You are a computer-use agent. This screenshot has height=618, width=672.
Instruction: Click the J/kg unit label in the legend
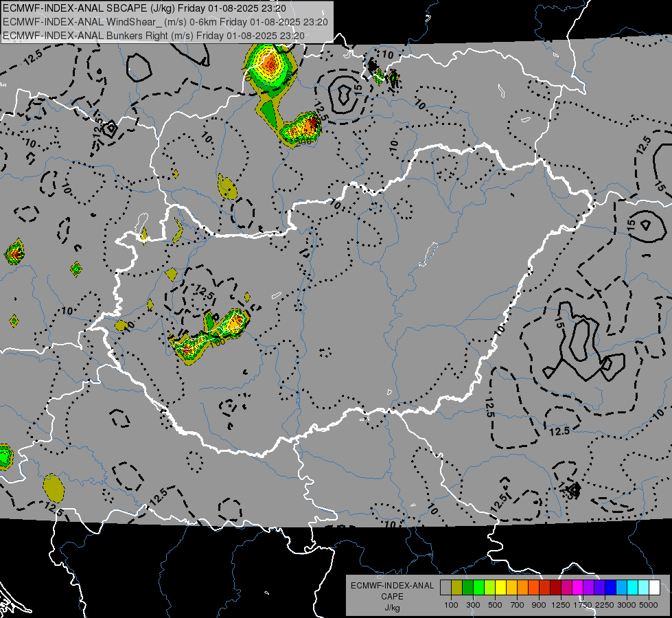(x=392, y=608)
